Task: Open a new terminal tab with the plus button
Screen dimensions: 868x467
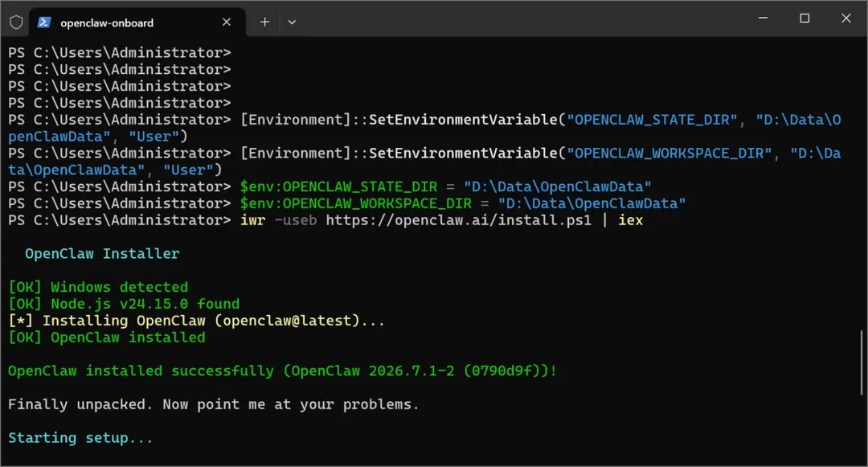Action: 264,23
